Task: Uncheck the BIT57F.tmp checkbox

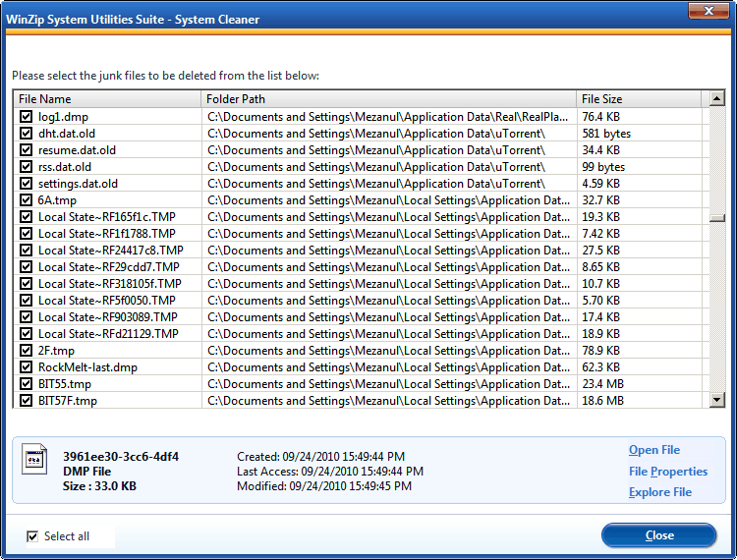Action: click(x=26, y=400)
